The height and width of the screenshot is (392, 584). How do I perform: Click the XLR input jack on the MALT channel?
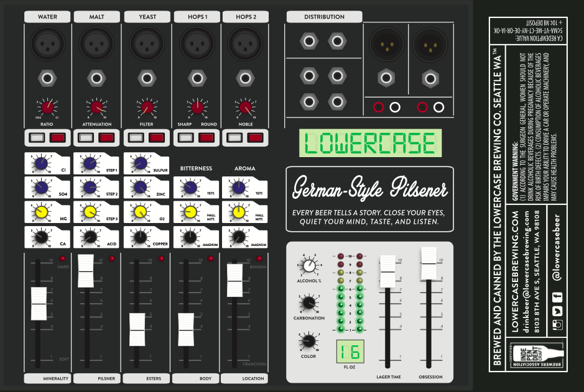tap(96, 43)
